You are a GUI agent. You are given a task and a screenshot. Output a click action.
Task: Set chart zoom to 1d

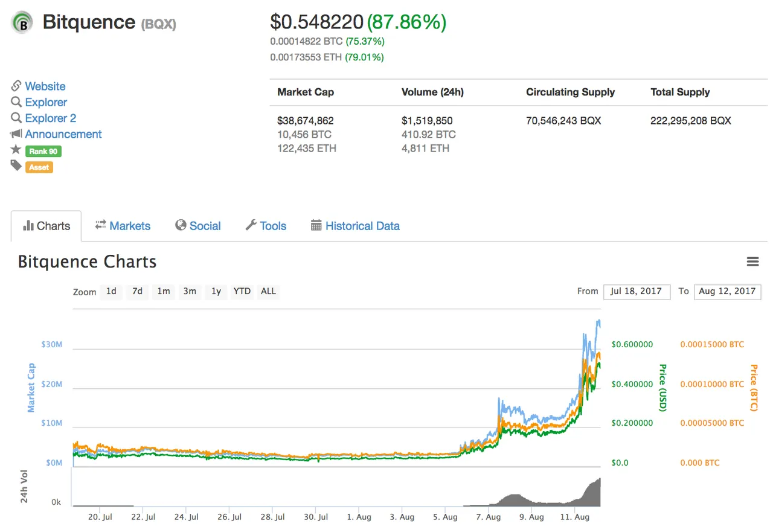click(111, 291)
